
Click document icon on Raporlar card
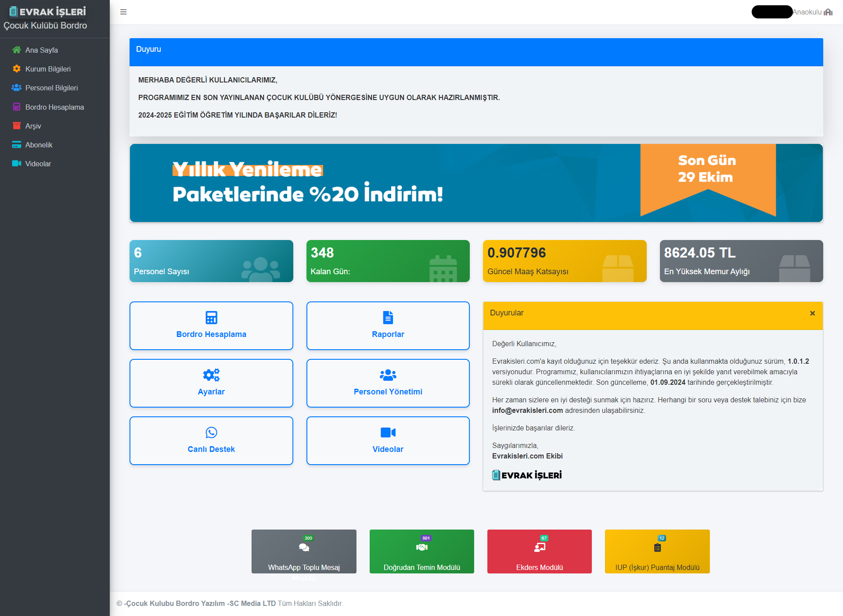point(388,318)
